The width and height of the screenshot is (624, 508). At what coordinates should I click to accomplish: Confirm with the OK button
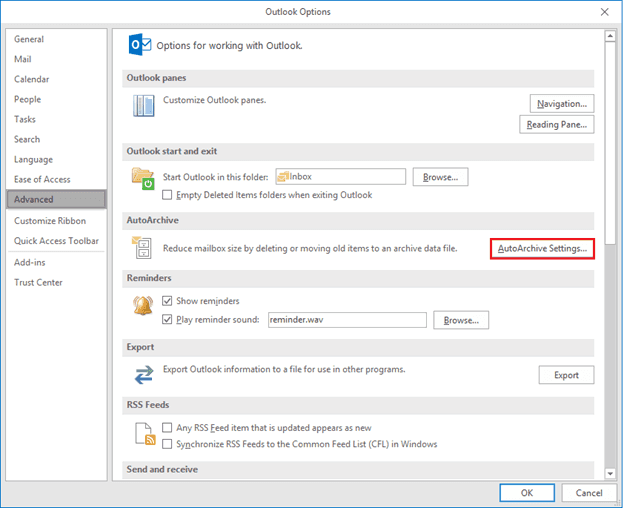coord(527,493)
